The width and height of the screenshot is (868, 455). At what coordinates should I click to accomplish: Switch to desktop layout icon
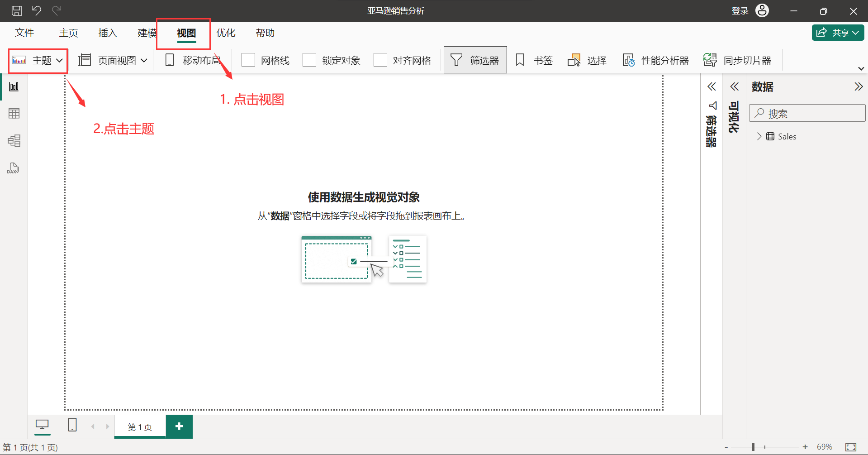(42, 425)
